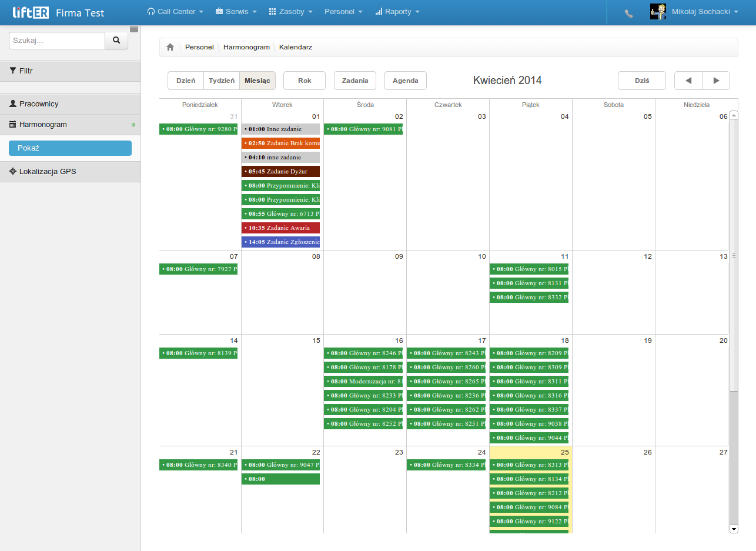Click the blue Pokaż button
756x551 pixels.
pyautogui.click(x=70, y=148)
